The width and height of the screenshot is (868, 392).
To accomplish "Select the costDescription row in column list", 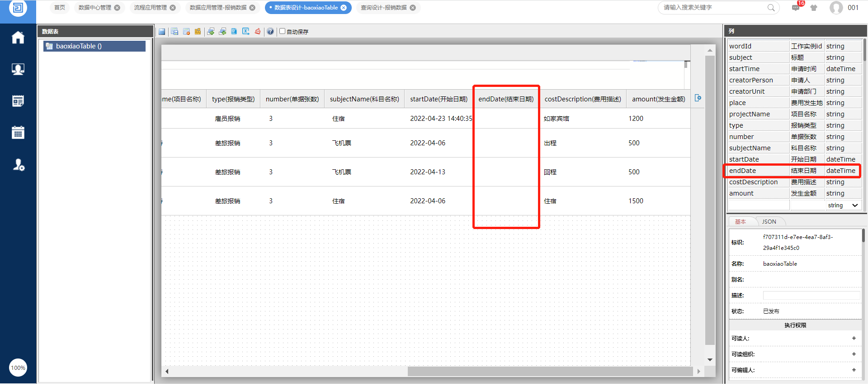I will pos(794,182).
